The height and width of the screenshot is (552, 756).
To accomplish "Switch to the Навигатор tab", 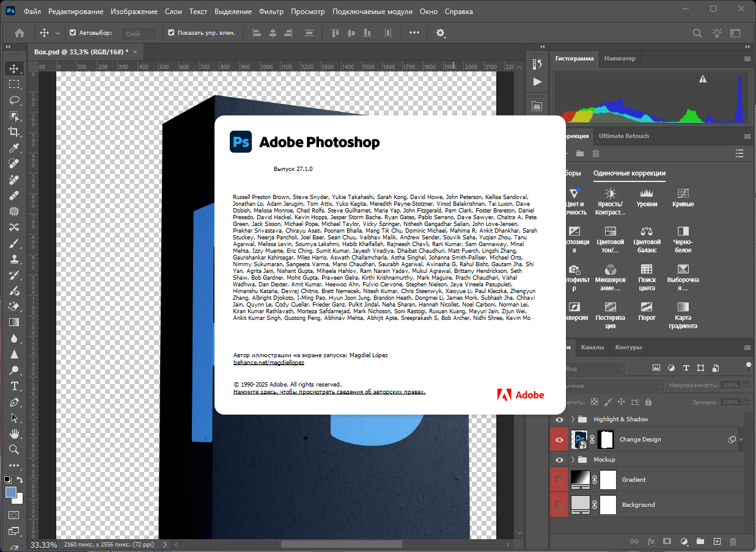I will click(x=620, y=59).
